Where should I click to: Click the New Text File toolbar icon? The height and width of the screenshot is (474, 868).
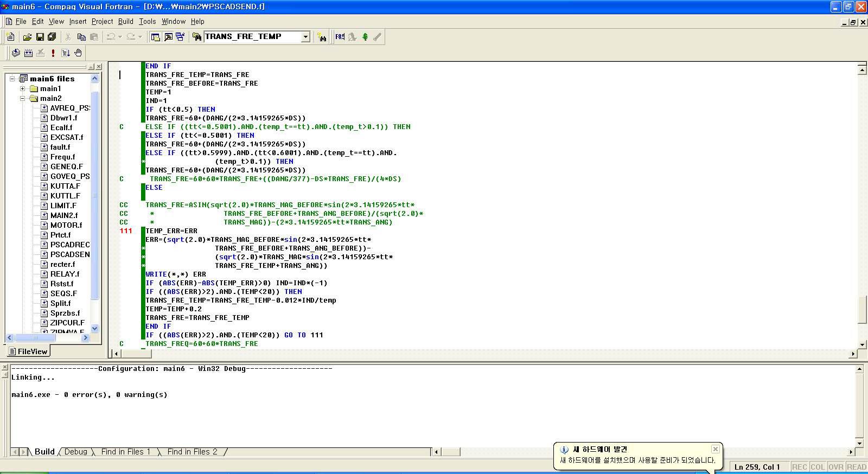click(10, 37)
